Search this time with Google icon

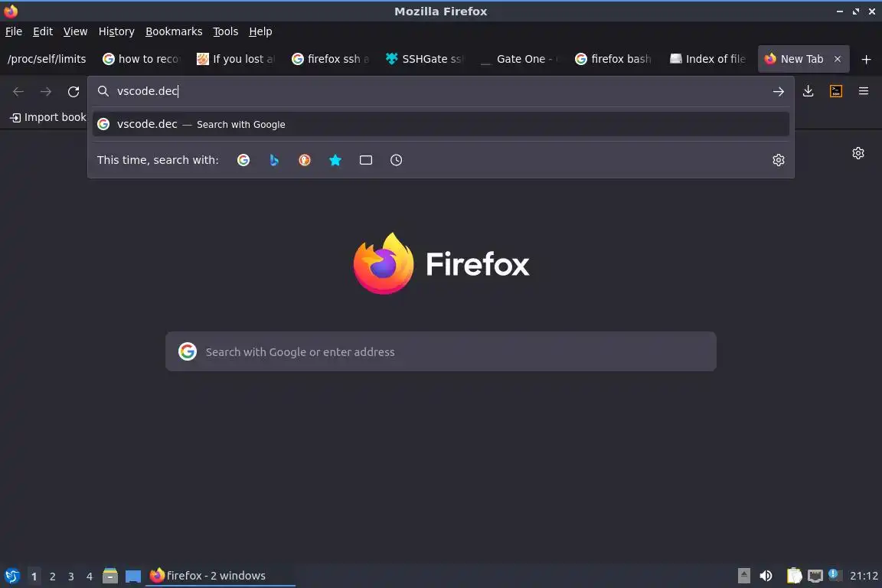click(x=243, y=160)
